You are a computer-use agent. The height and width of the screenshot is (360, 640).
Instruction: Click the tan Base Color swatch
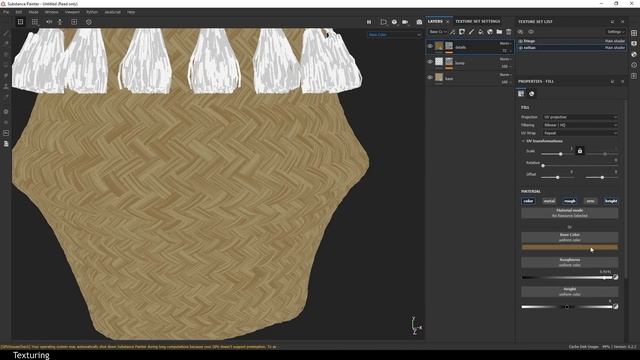click(x=570, y=247)
